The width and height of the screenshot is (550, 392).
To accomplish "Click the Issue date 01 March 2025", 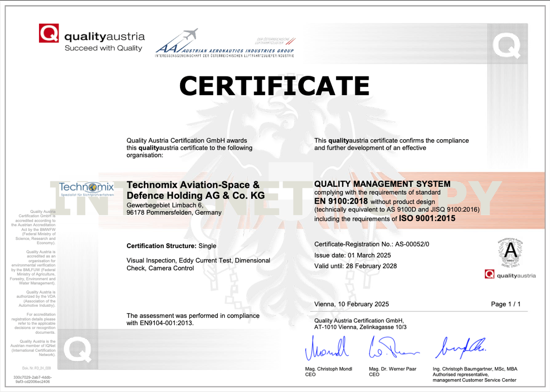I will coord(352,255).
